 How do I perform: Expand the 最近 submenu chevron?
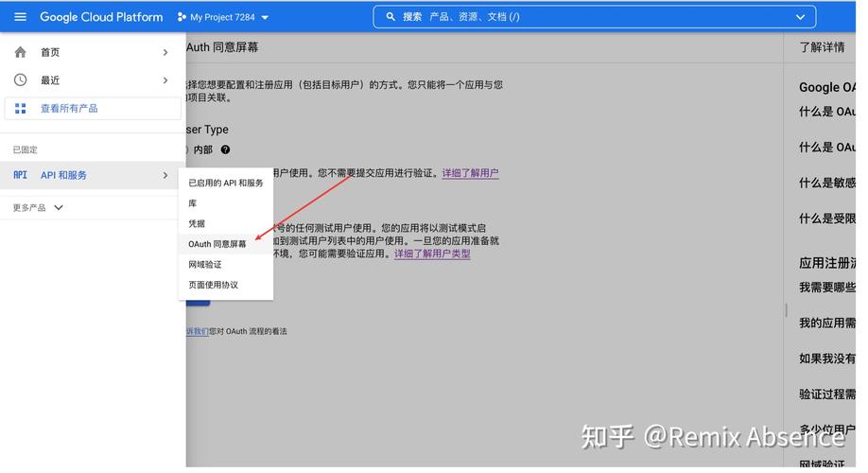165,80
